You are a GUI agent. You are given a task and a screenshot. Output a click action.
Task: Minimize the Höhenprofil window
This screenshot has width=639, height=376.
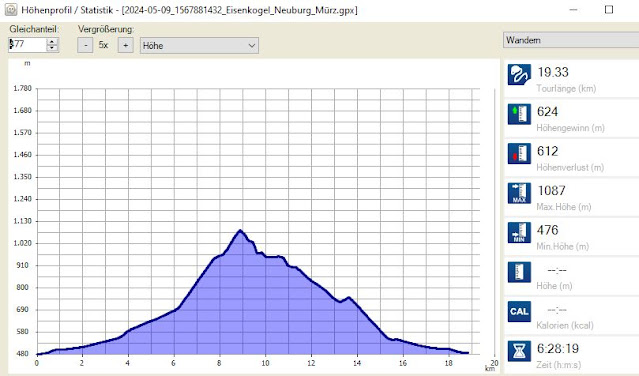pyautogui.click(x=573, y=9)
